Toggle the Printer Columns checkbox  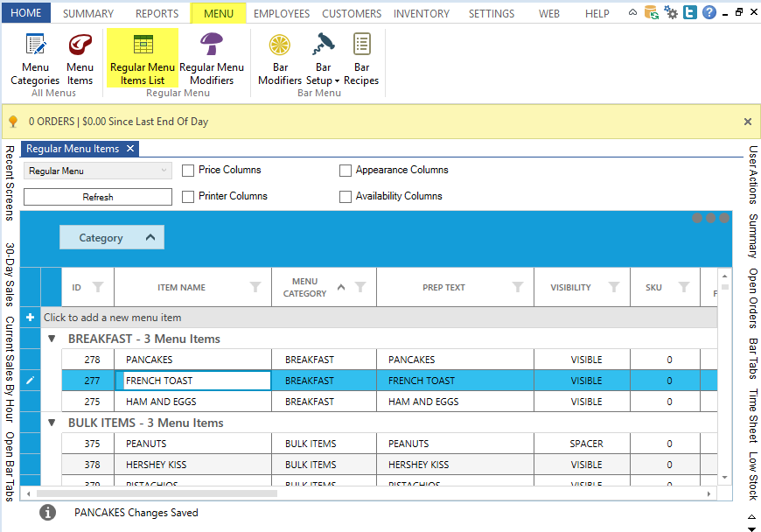(x=188, y=197)
